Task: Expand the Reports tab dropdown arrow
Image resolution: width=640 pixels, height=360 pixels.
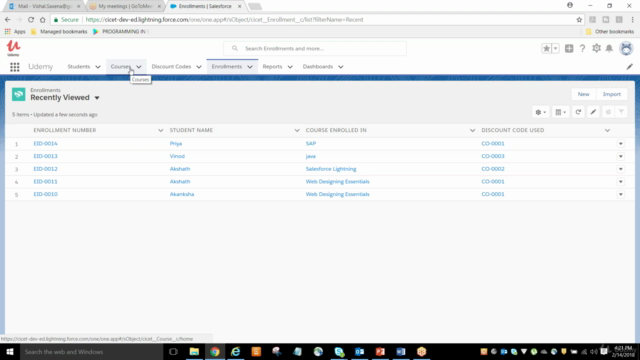Action: pyautogui.click(x=290, y=67)
